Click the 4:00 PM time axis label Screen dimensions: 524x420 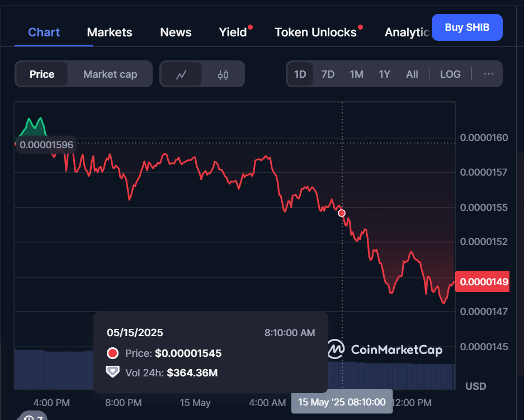pos(51,403)
